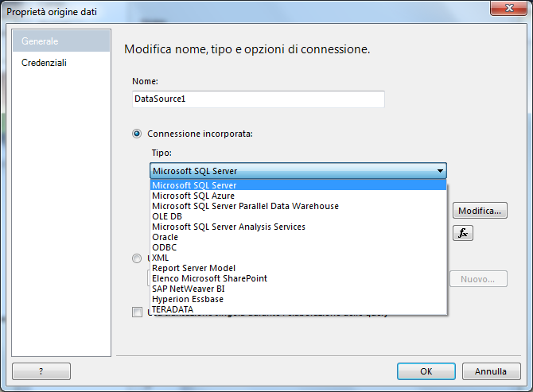This screenshot has height=392, width=533.
Task: Select the Connessione incorporata radio button
Action: (x=137, y=134)
